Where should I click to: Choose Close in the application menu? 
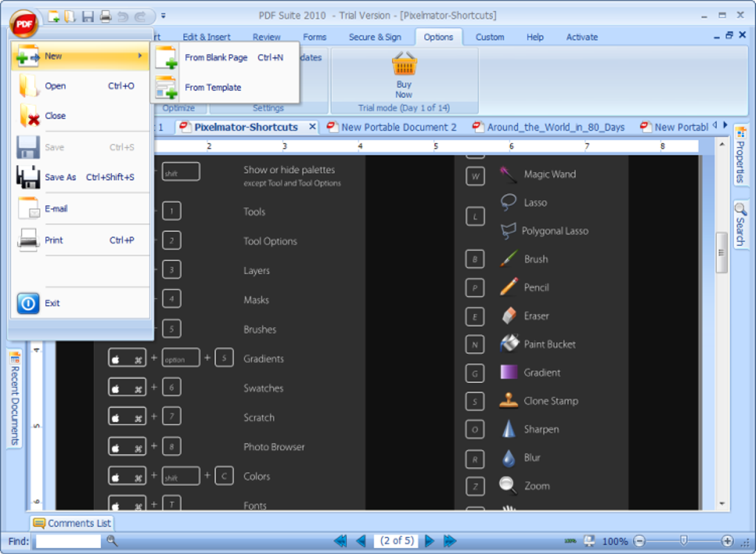pyautogui.click(x=80, y=116)
